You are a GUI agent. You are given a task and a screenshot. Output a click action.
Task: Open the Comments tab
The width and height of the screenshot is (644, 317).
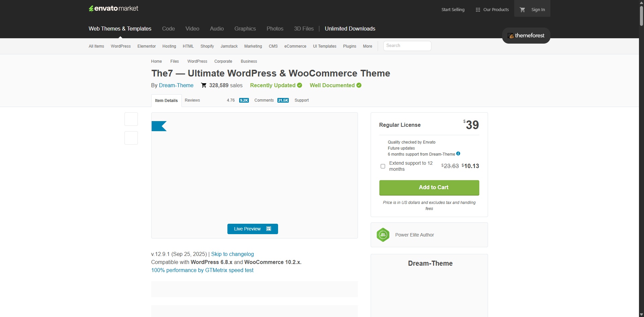pyautogui.click(x=264, y=100)
